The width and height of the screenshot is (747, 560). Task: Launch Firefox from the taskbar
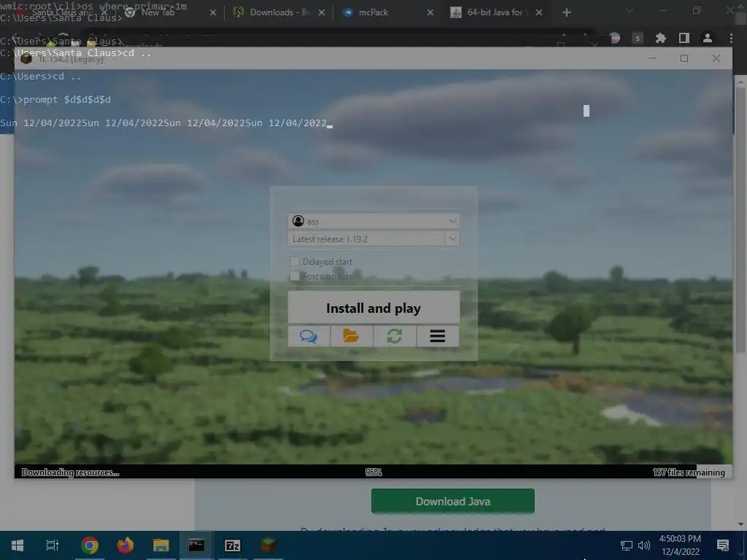click(x=125, y=545)
